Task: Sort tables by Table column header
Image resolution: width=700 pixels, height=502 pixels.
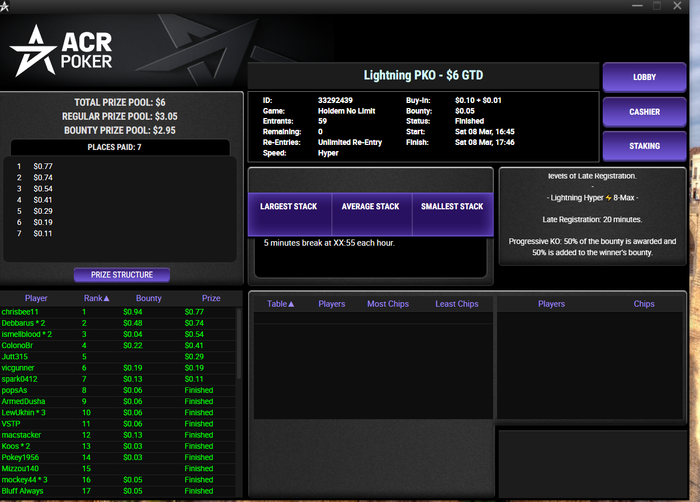Action: click(280, 304)
